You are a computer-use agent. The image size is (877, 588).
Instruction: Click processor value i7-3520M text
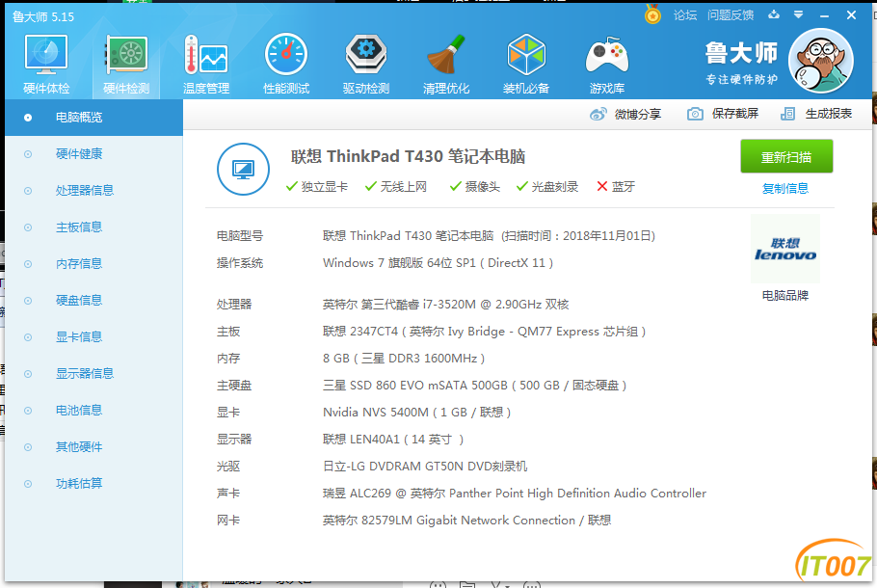(446, 305)
